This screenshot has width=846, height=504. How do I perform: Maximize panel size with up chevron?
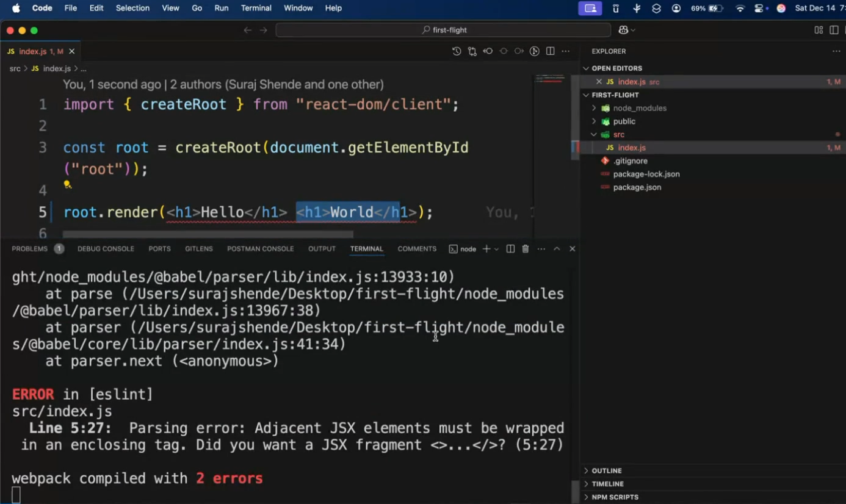coord(557,249)
